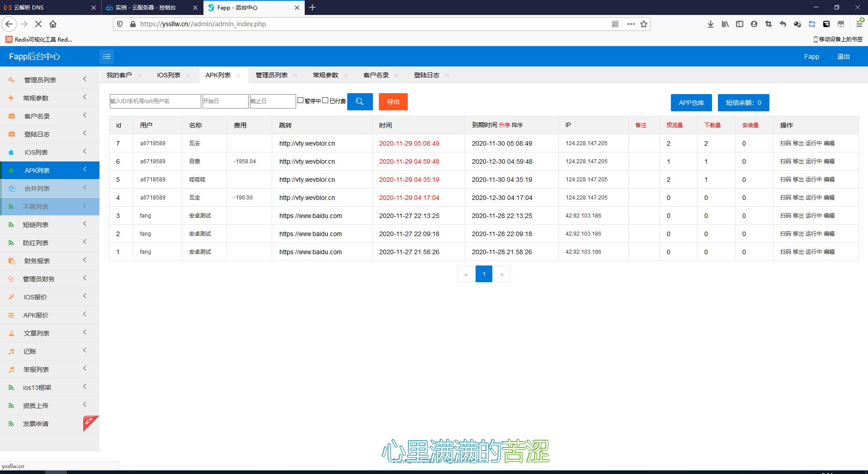868x474 pixels.
Task: Check the 暂停中 checkbox
Action: coord(300,100)
